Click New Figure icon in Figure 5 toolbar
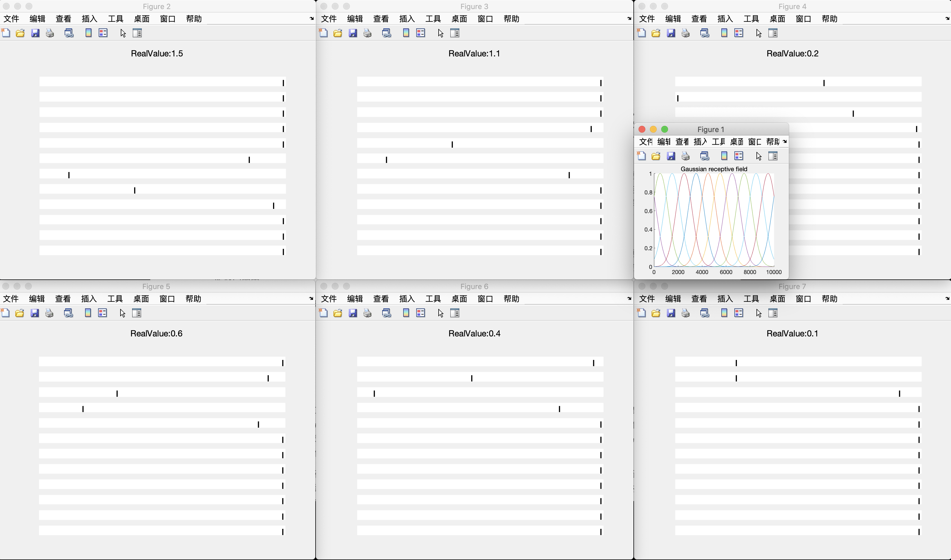The image size is (951, 560). coord(5,313)
